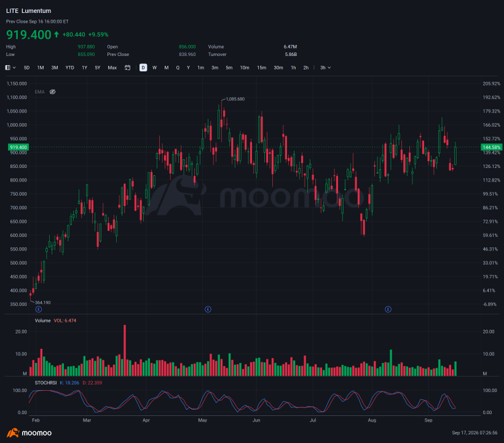
Task: Select the Max time range
Action: pos(112,68)
